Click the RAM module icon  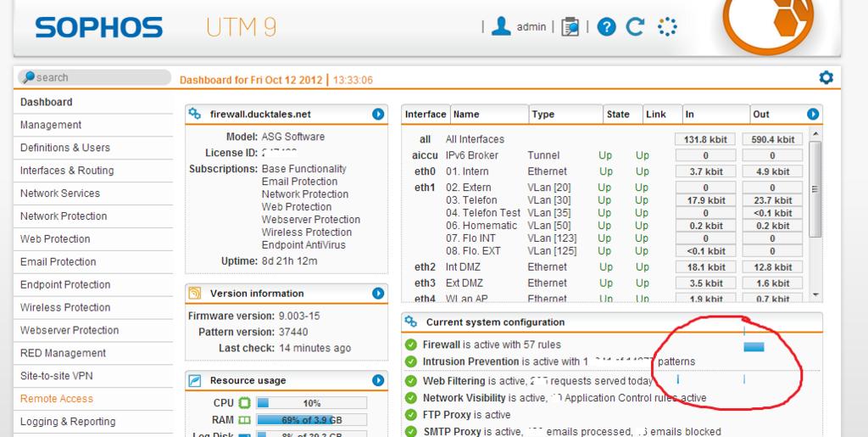[245, 420]
